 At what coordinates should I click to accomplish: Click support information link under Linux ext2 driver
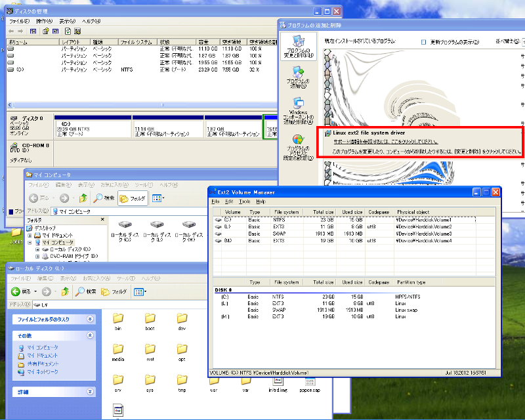[386, 142]
